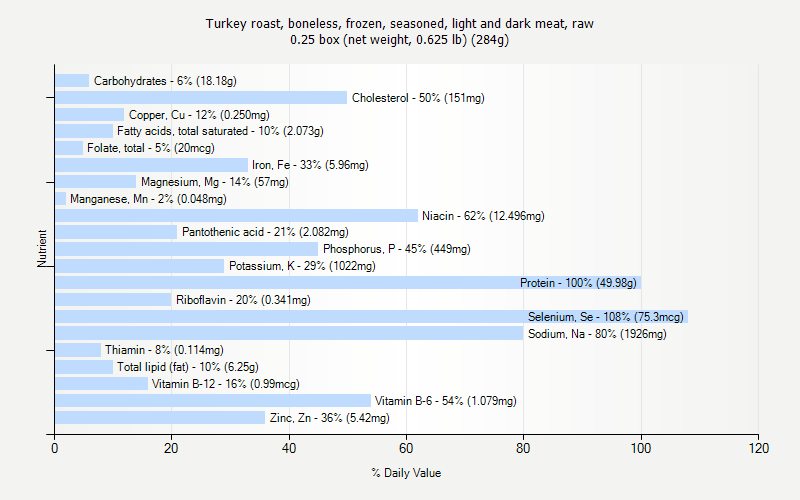The height and width of the screenshot is (500, 800).
Task: Click the Selenium, Se bar
Action: (300, 317)
